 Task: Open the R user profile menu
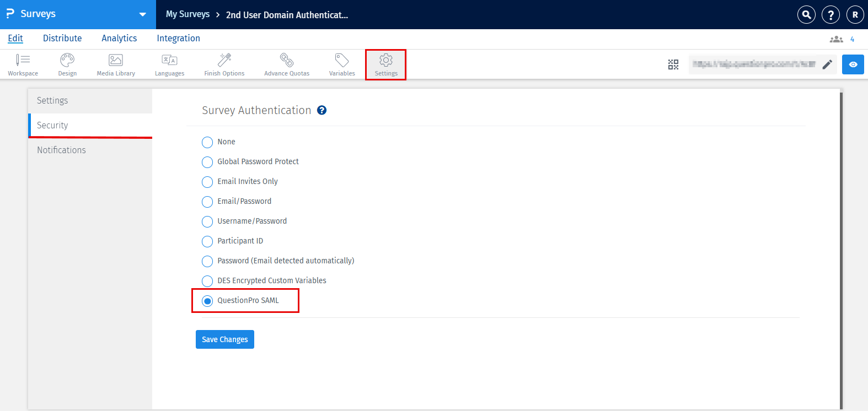coord(855,15)
